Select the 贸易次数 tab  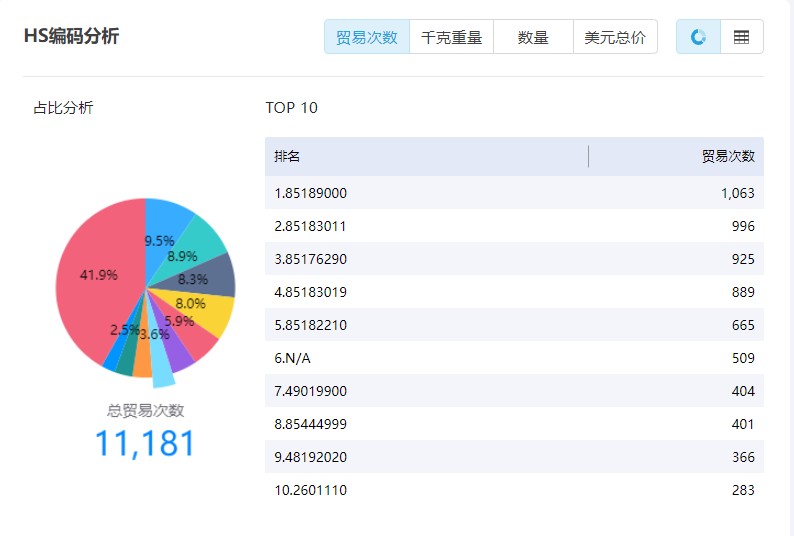(367, 37)
